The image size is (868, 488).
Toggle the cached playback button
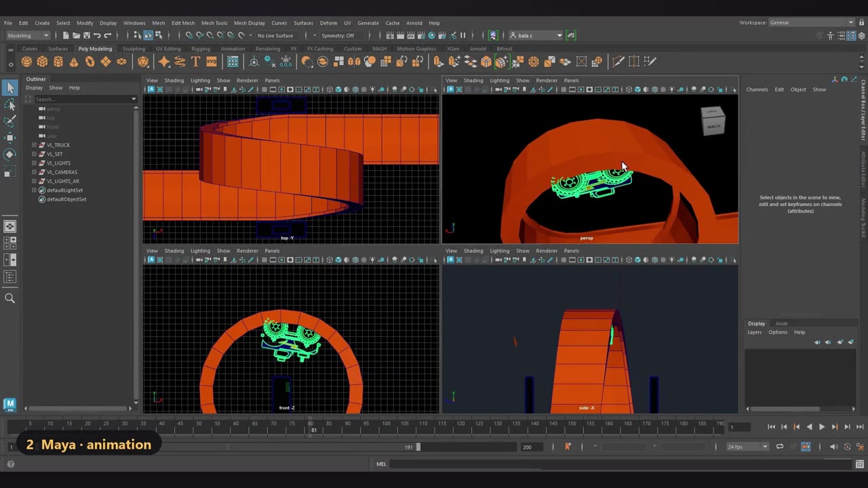tap(806, 447)
